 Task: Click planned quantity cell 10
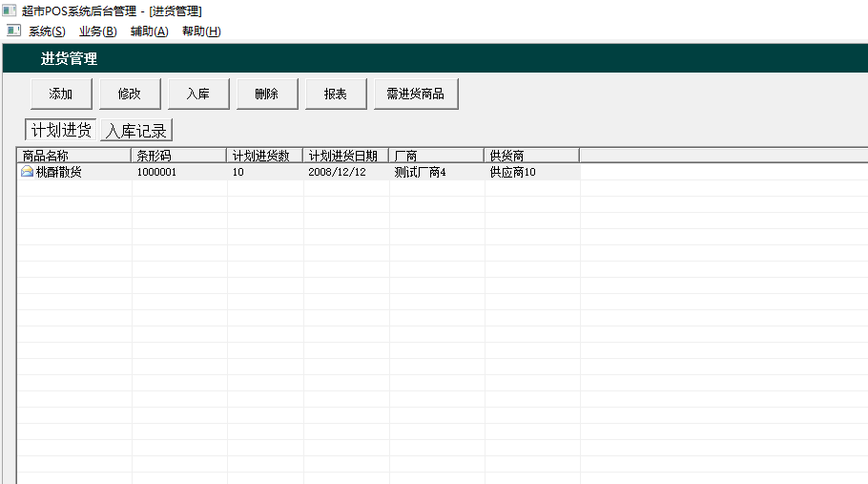(238, 172)
